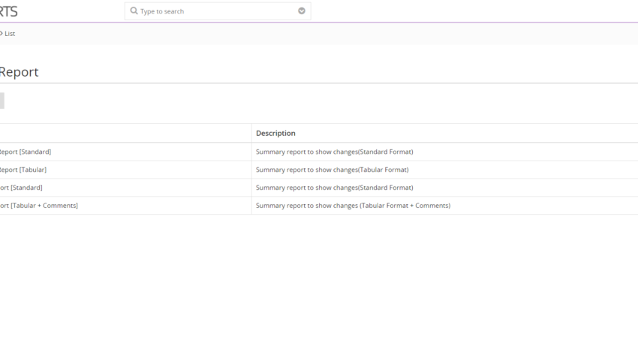Select the Tabular Format description cell
The width and height of the screenshot is (638, 364).
point(332,170)
